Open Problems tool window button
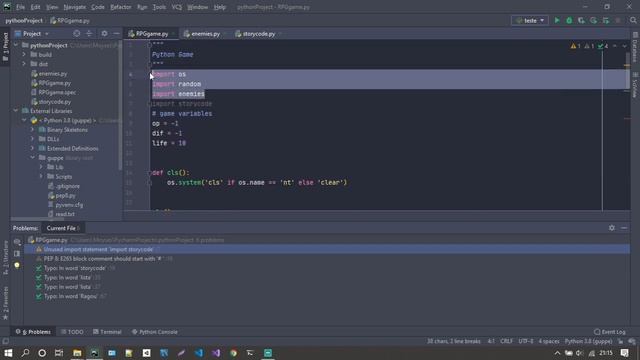The height and width of the screenshot is (360, 640). (x=33, y=332)
